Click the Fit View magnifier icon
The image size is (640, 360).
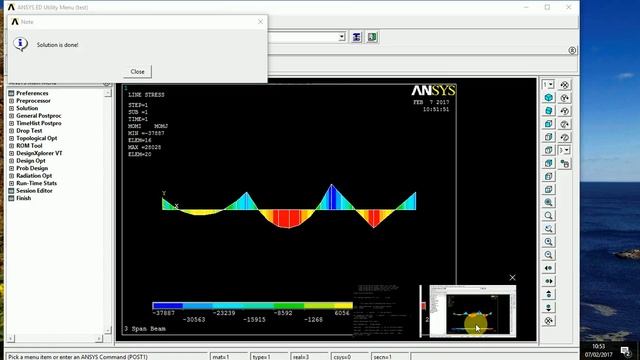549,202
